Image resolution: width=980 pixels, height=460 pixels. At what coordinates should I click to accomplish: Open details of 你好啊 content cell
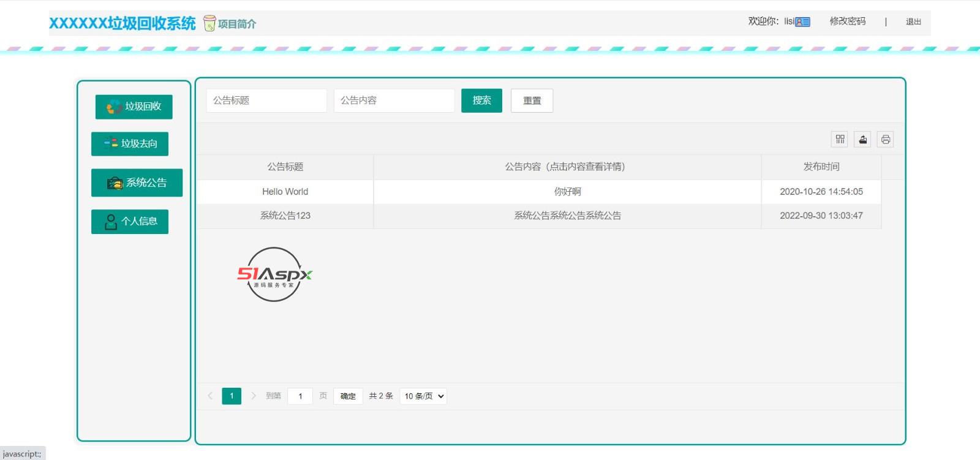567,192
